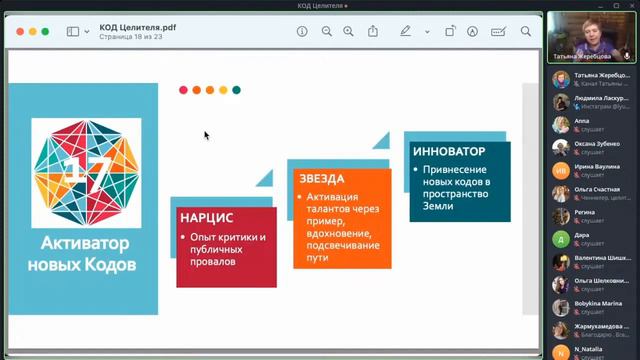
Task: Select participant Оксана Зубенко
Action: (x=592, y=148)
